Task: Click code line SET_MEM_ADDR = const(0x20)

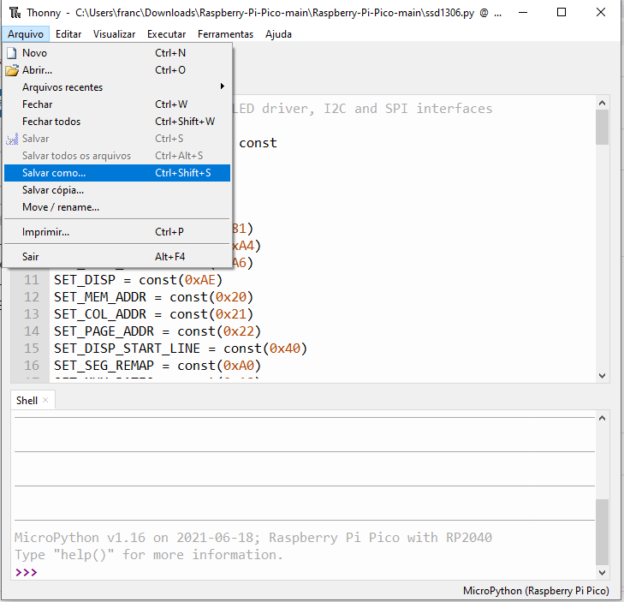Action: 154,297
